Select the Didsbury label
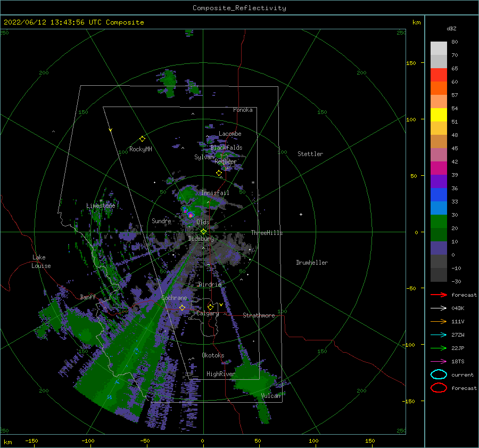This screenshot has height=448, width=479. 201,239
